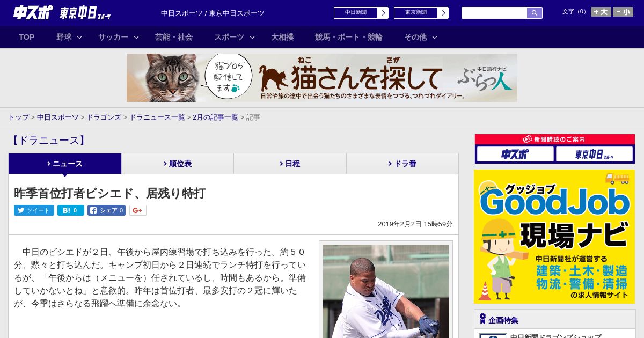Go to ドラゴンズ breadcrumb link

click(104, 117)
